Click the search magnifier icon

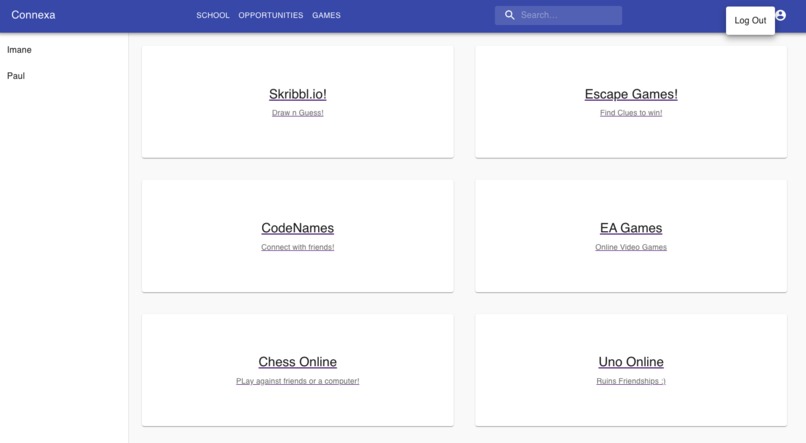509,15
